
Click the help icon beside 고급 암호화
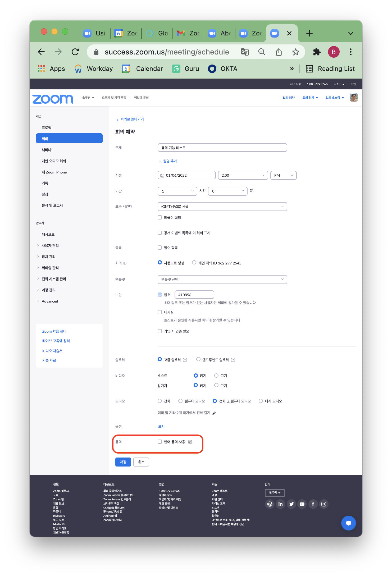[x=185, y=360]
